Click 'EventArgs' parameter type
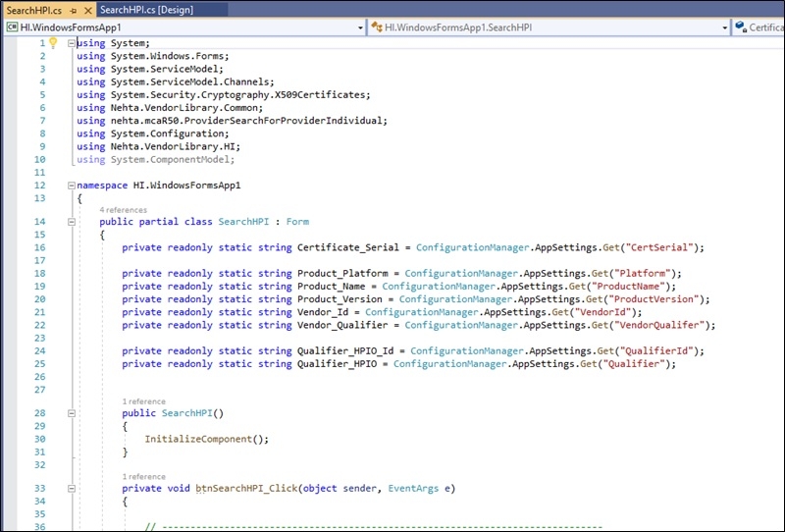This screenshot has height=532, width=785. (413, 489)
